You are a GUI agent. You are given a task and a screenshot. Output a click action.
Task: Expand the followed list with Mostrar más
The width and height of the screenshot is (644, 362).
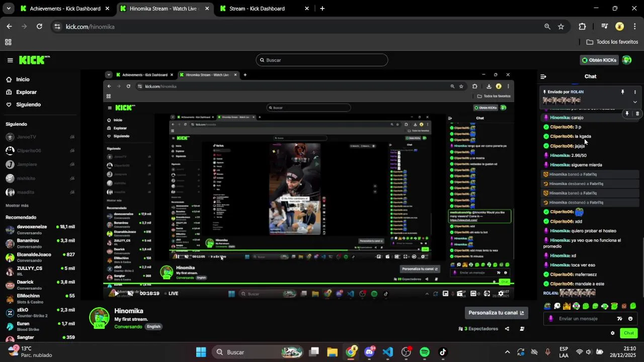click(17, 206)
